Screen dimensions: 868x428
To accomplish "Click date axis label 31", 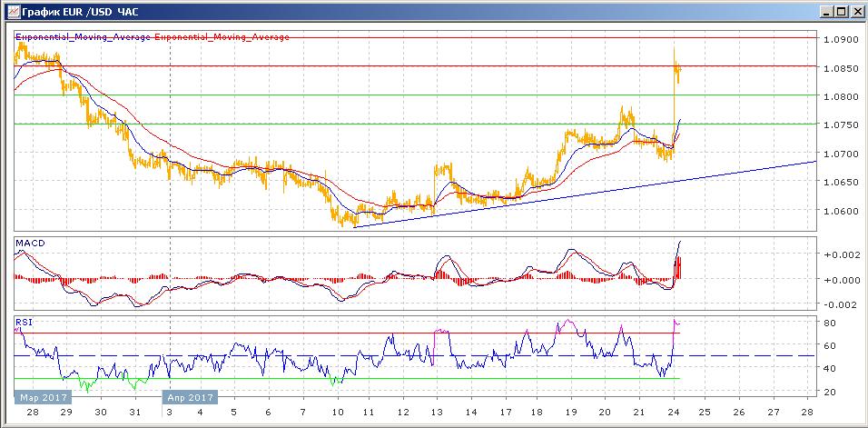I will point(134,413).
